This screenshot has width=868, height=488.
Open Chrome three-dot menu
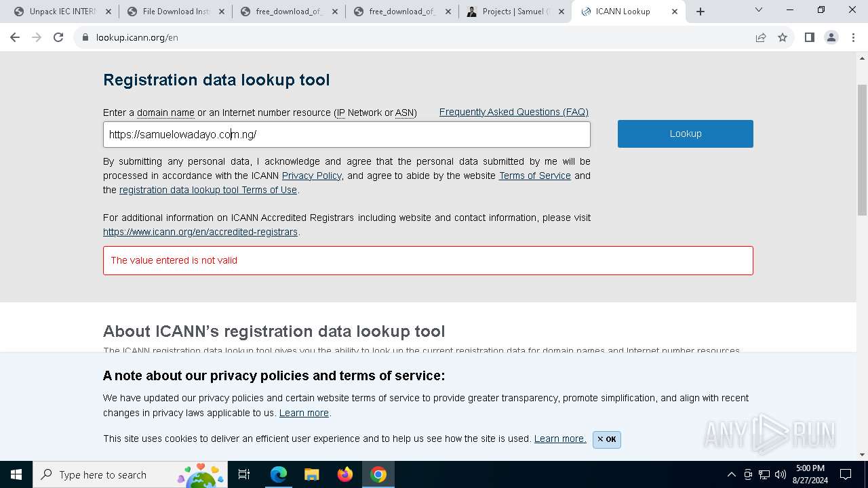click(852, 38)
